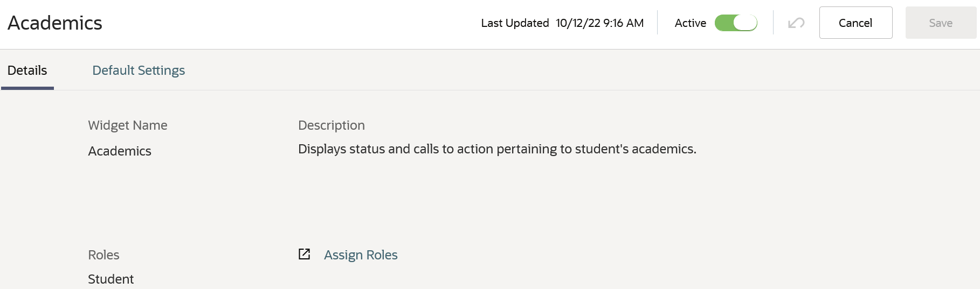
Task: Click the open-in-new-window icon beside Assign Roles
Action: 305,254
